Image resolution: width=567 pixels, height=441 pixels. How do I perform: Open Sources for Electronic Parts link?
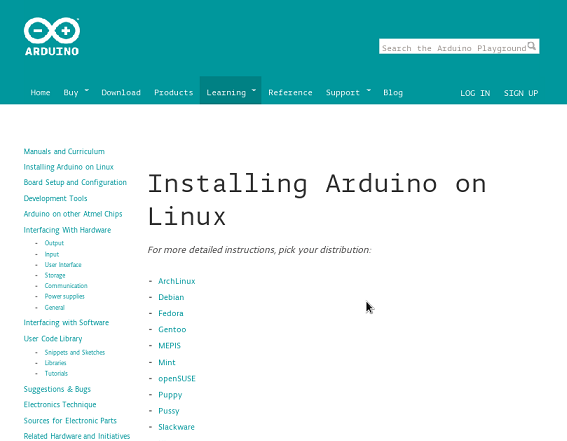pyautogui.click(x=70, y=421)
